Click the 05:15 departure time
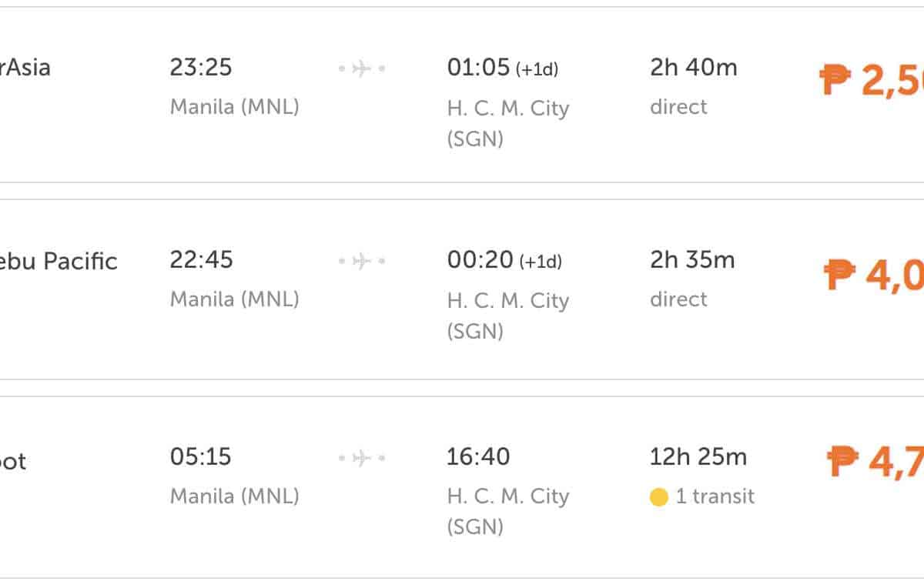 pos(201,457)
